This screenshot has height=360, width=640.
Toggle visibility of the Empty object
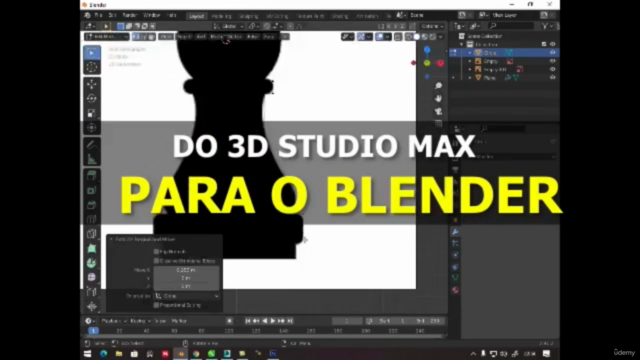pyautogui.click(x=553, y=61)
